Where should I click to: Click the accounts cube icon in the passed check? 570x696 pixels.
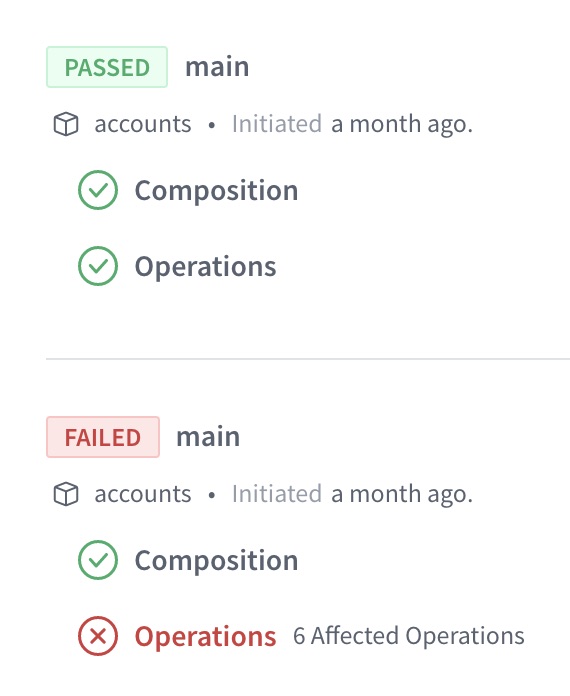(66, 124)
